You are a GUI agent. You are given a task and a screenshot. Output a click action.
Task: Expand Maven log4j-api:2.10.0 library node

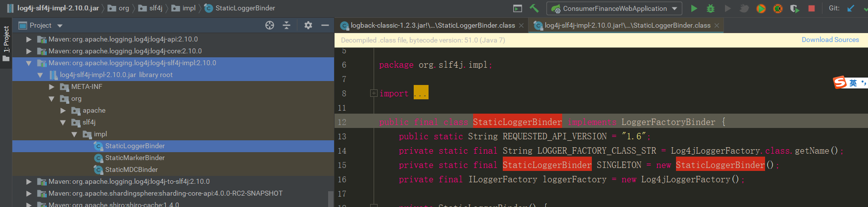click(x=29, y=39)
